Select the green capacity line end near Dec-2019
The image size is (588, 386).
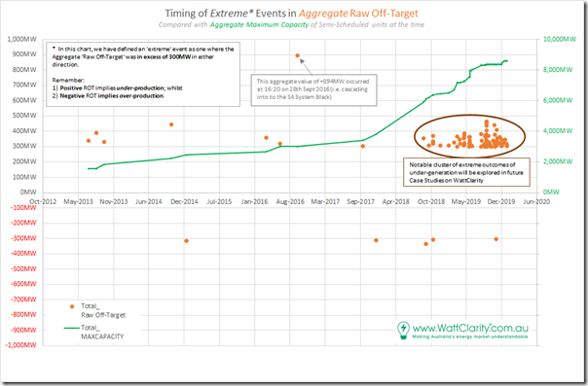click(x=506, y=60)
